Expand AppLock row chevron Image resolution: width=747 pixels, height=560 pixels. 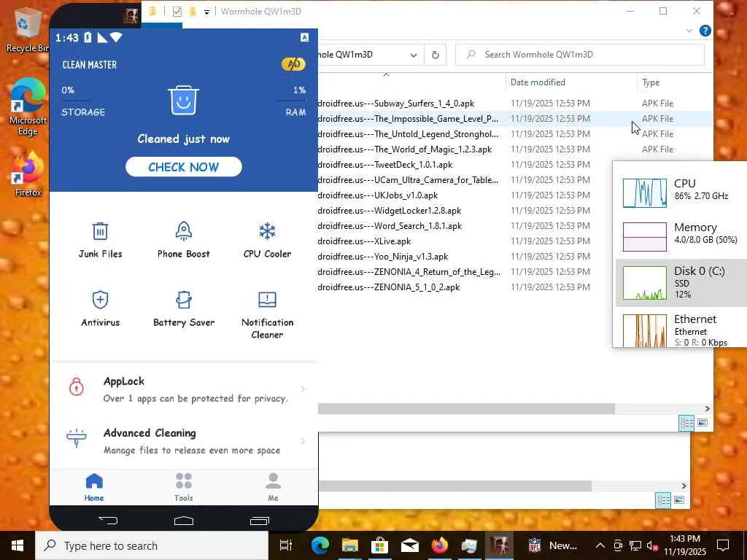303,389
